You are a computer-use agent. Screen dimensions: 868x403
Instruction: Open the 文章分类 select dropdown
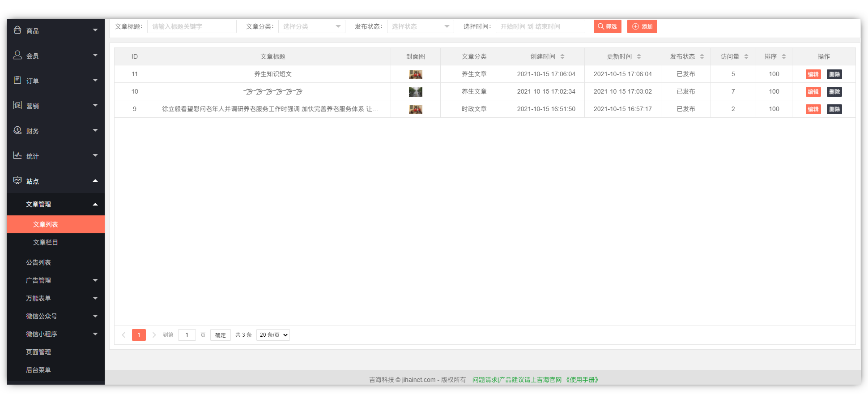[x=312, y=26]
